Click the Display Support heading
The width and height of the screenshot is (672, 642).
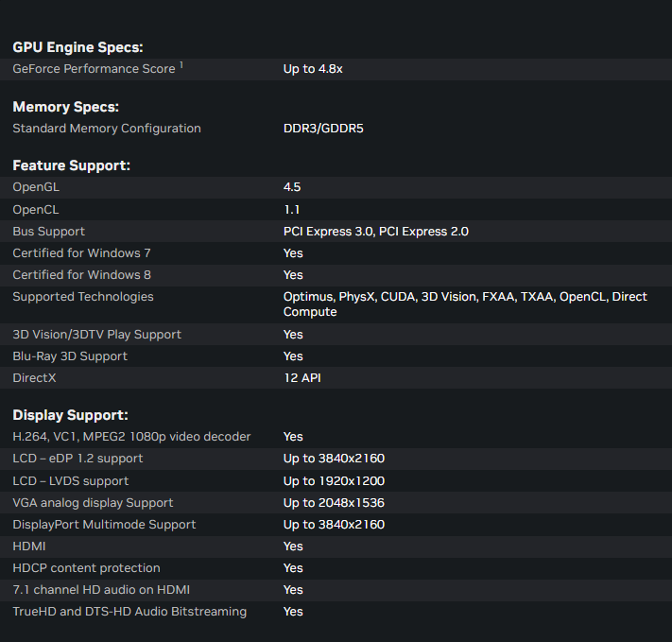tap(70, 415)
